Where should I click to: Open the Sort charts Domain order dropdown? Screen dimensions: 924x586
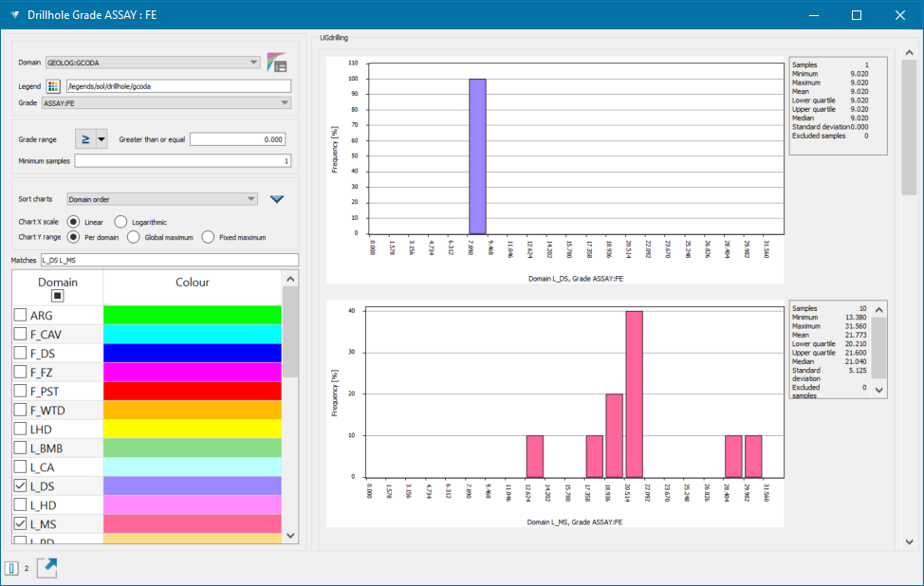pyautogui.click(x=162, y=199)
